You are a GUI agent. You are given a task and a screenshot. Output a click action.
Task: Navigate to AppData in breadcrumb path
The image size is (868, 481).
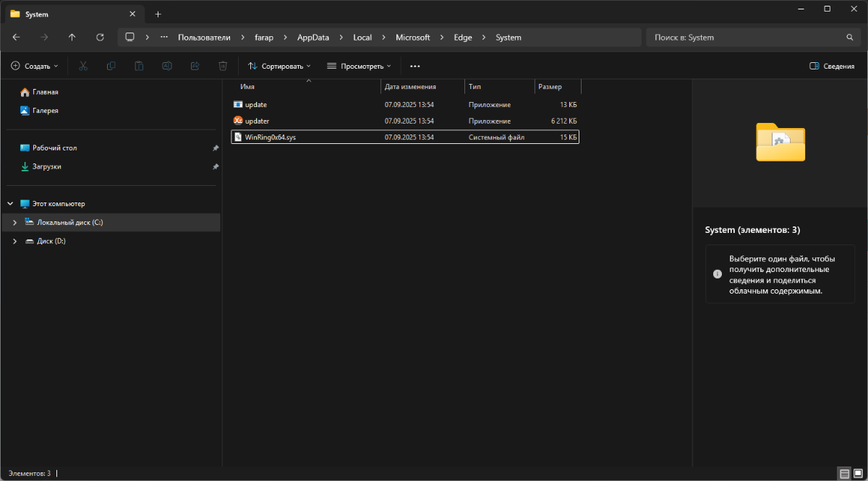coord(312,37)
